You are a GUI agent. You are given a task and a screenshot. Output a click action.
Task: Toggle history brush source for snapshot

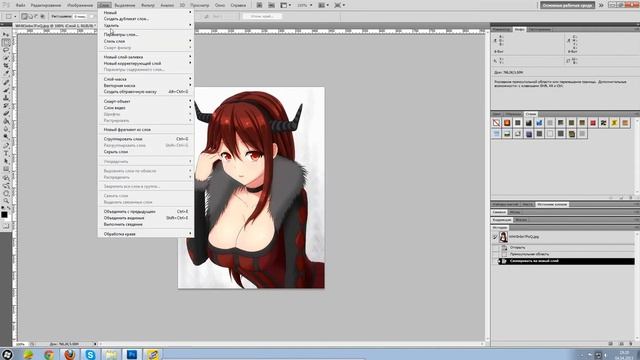(x=495, y=237)
